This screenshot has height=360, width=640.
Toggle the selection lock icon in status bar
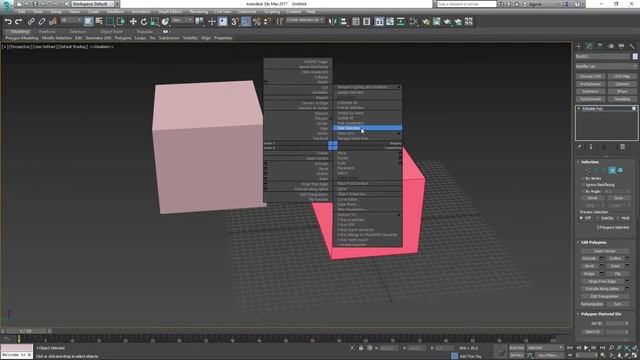(361, 348)
